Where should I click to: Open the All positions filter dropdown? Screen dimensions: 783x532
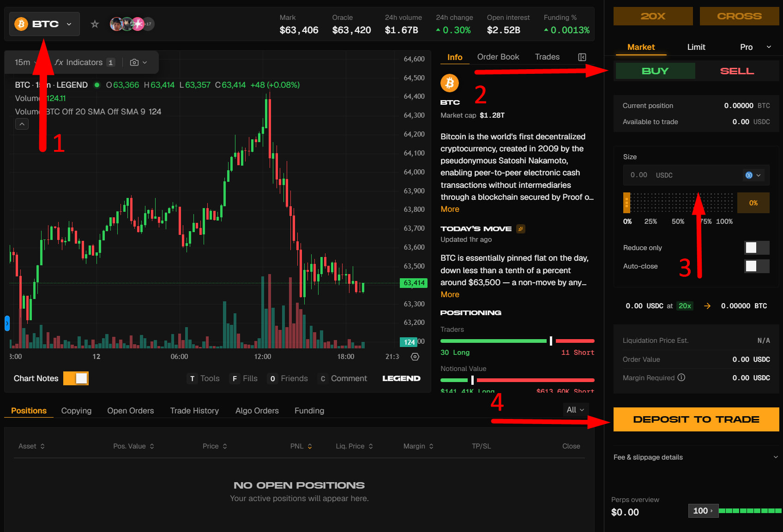pyautogui.click(x=575, y=410)
